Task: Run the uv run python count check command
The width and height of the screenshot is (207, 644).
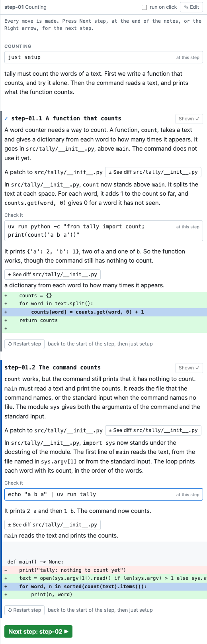Action: click(103, 231)
